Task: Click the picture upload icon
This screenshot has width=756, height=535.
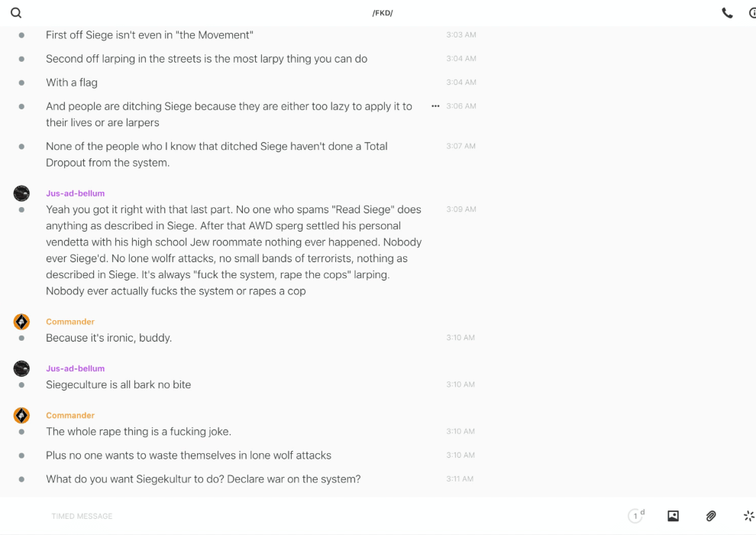Action: (x=673, y=516)
